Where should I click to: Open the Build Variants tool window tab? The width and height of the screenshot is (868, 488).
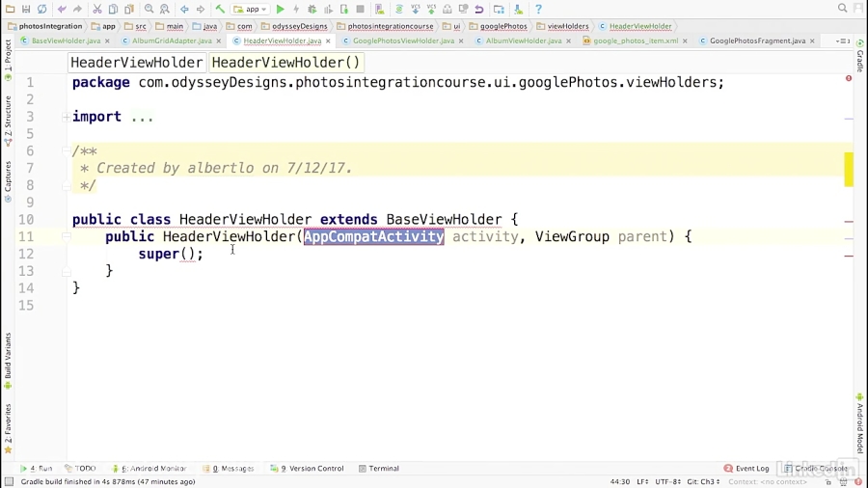click(8, 361)
